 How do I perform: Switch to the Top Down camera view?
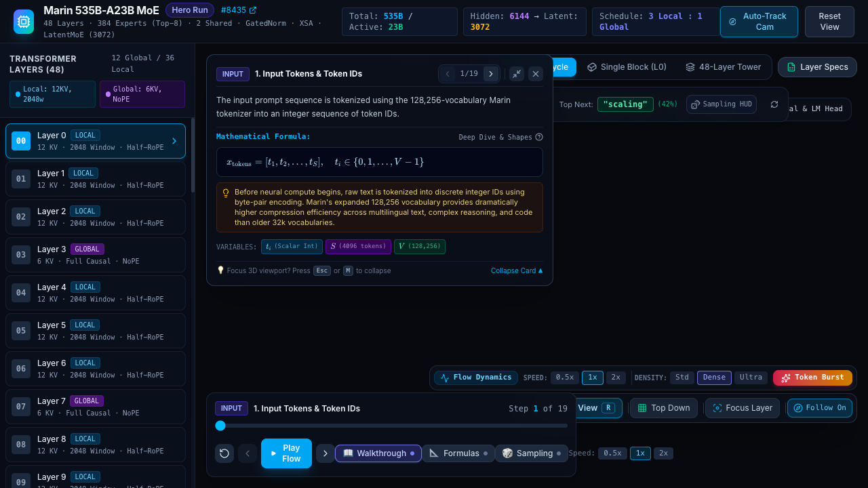663,408
